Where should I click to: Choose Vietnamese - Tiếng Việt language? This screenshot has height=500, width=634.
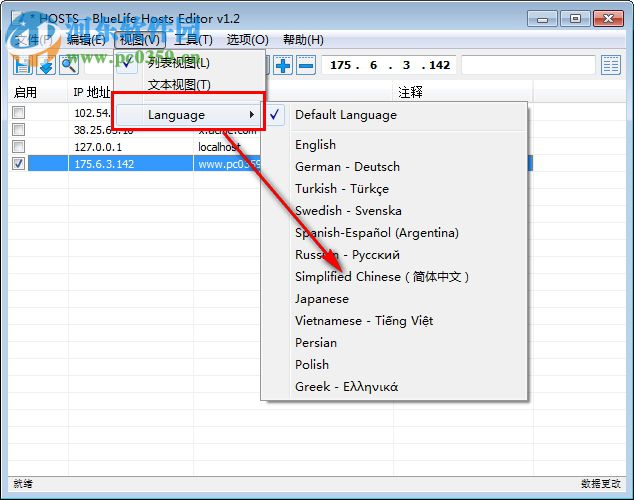point(394,321)
